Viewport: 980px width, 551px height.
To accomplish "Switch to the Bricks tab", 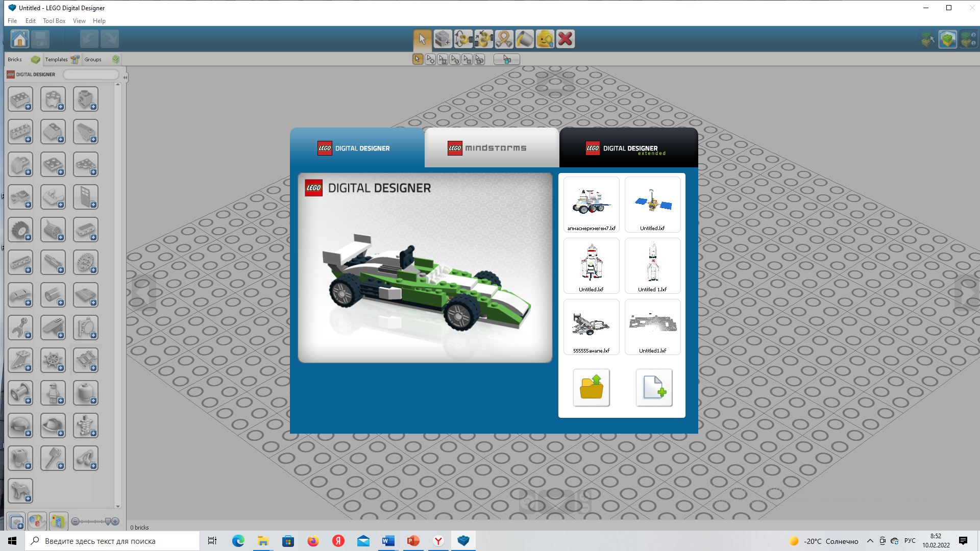I will [23, 59].
